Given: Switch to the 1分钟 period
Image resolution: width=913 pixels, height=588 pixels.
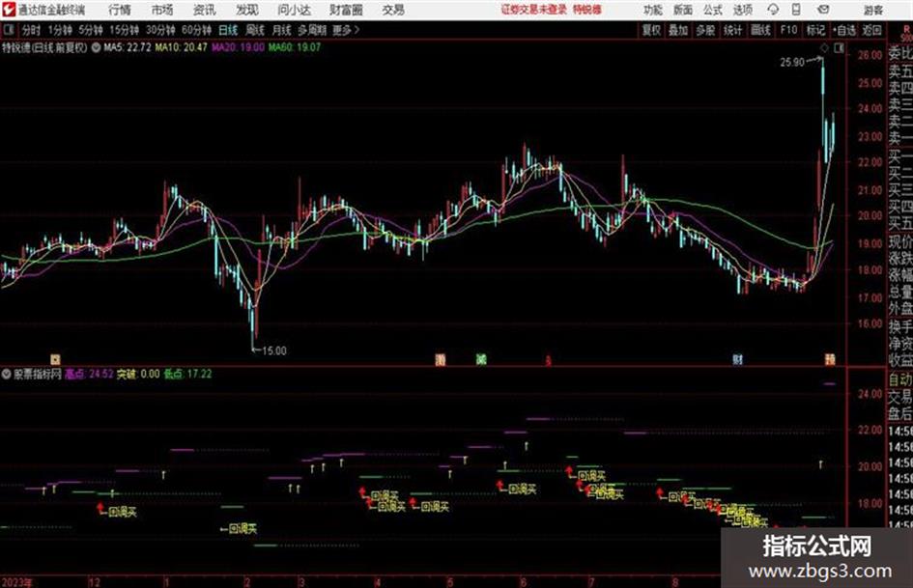Looking at the screenshot, I should tap(59, 30).
